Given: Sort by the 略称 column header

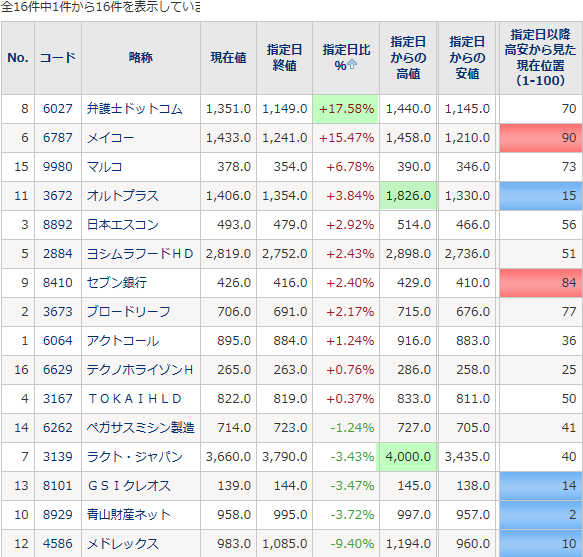Looking at the screenshot, I should tap(141, 58).
